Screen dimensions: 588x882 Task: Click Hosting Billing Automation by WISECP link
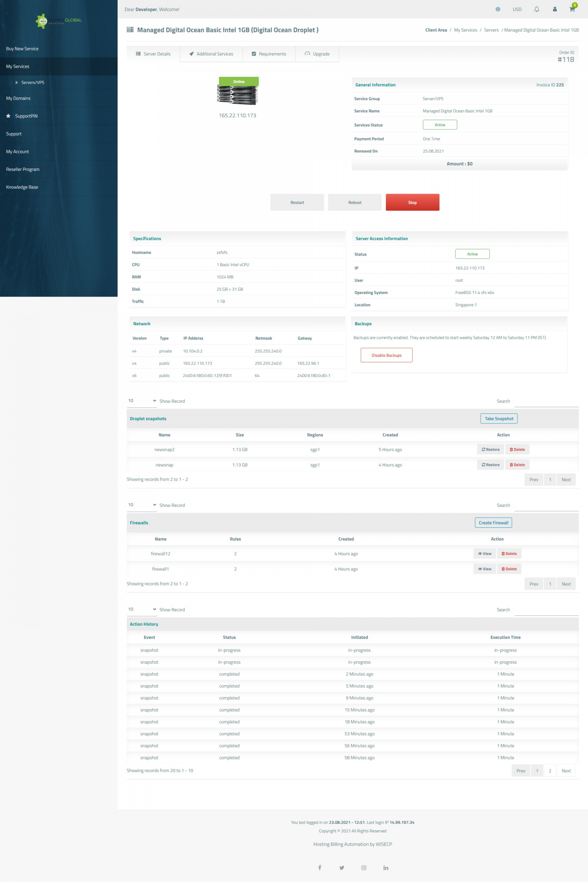(352, 844)
